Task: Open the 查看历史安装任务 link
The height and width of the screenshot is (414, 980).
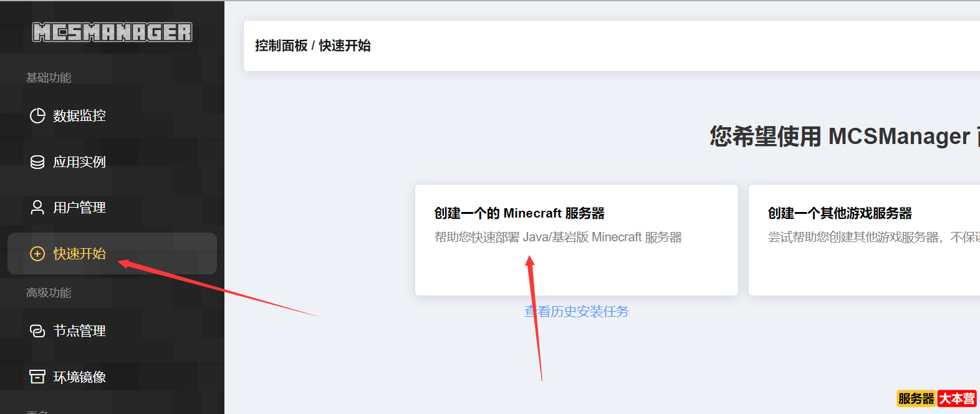Action: point(577,311)
